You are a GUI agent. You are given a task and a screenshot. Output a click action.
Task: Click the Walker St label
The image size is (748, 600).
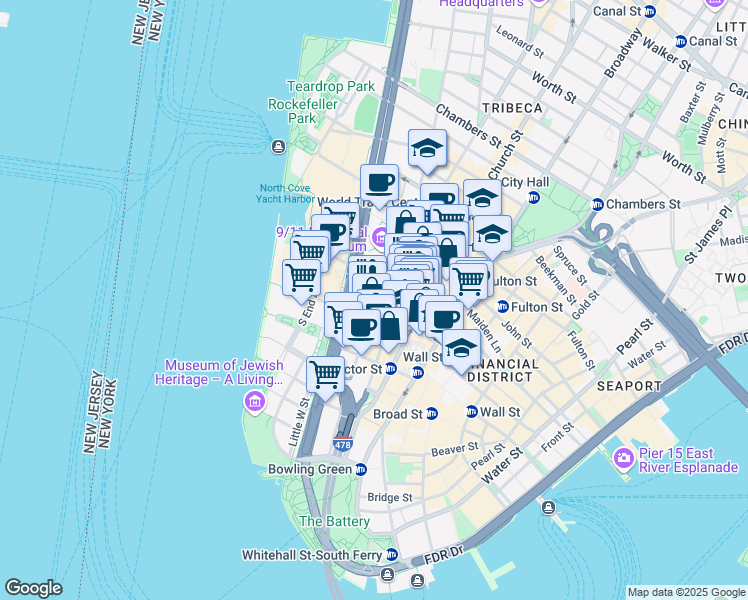666,54
